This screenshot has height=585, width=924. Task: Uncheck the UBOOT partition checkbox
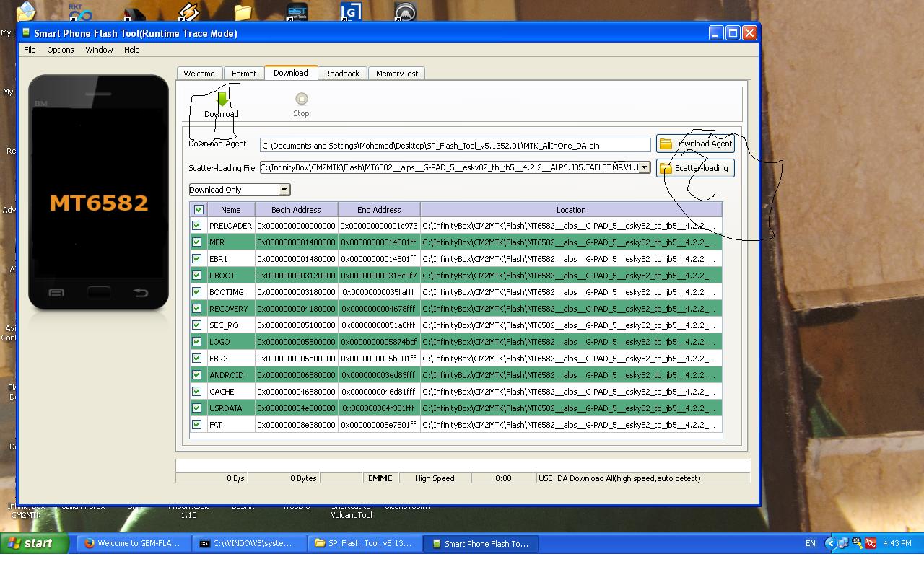coord(197,276)
